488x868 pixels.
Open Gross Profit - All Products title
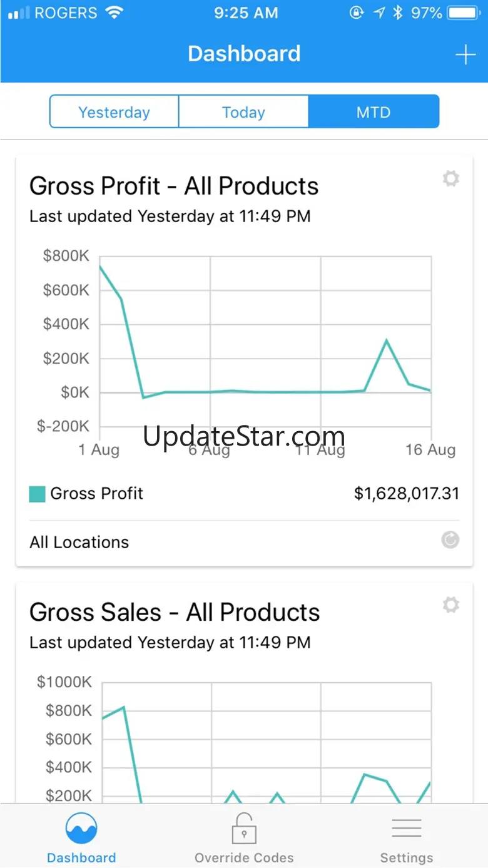click(x=174, y=186)
